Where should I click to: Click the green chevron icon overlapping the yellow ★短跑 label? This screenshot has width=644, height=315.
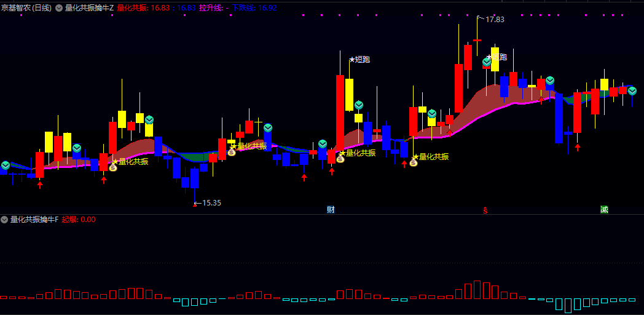[487, 62]
